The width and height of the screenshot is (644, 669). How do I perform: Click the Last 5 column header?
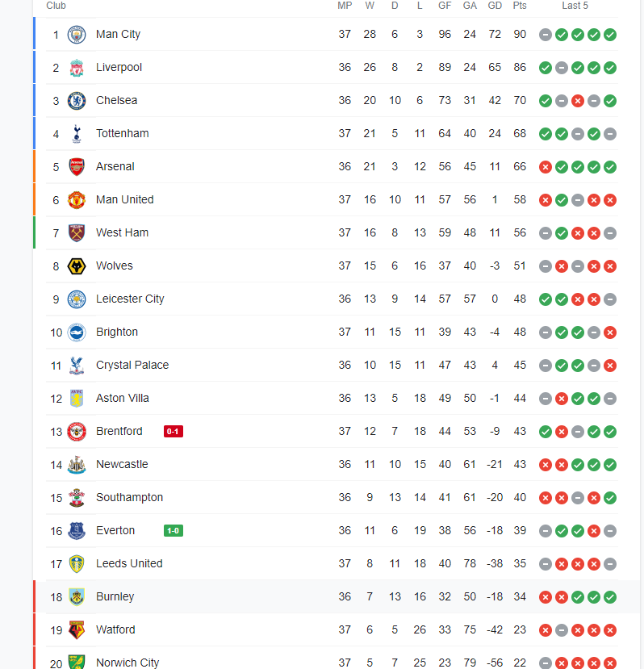click(x=575, y=6)
